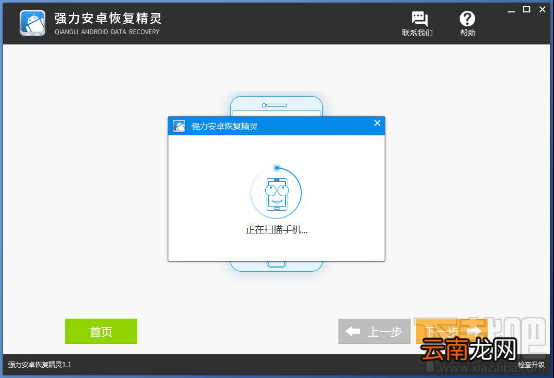Click the Android recovery app logo
This screenshot has width=554, height=378.
pyautogui.click(x=33, y=23)
